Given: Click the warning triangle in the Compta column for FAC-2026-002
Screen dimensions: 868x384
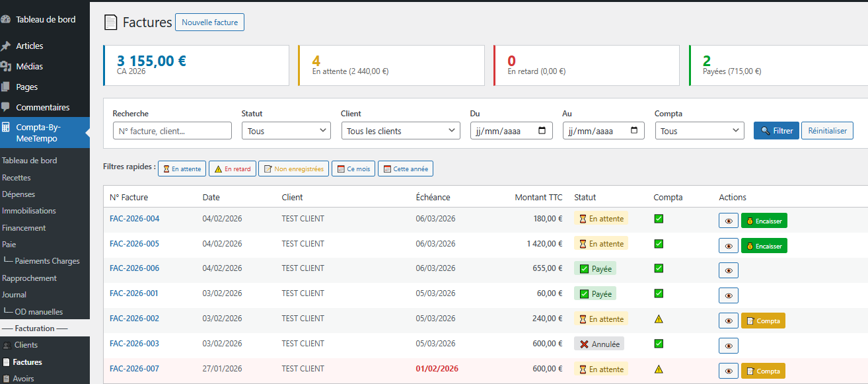Looking at the screenshot, I should point(659,320).
